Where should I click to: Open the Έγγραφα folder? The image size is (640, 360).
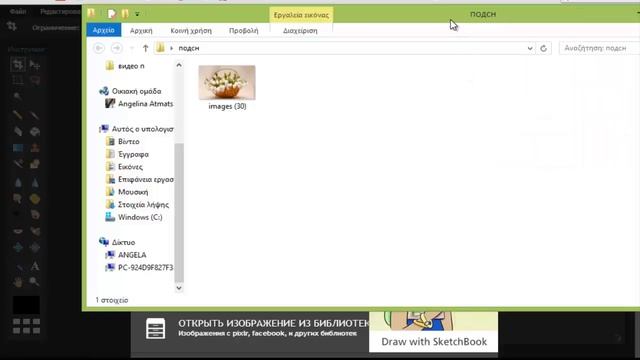point(133,154)
